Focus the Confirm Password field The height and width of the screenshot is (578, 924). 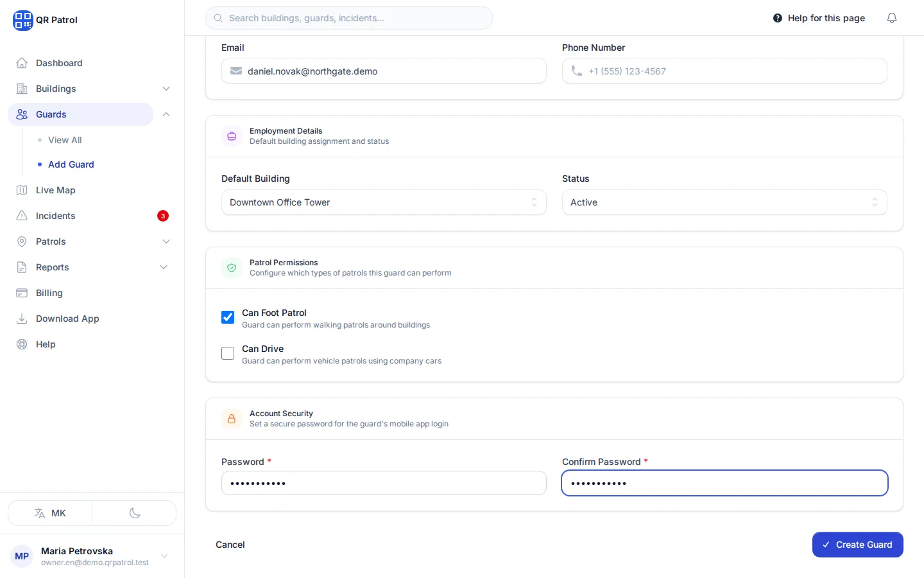click(x=724, y=483)
